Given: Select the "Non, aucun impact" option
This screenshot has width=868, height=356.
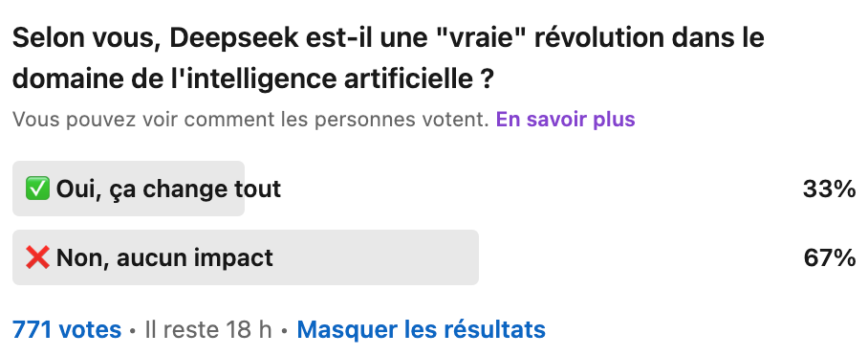Looking at the screenshot, I should tap(434, 257).
